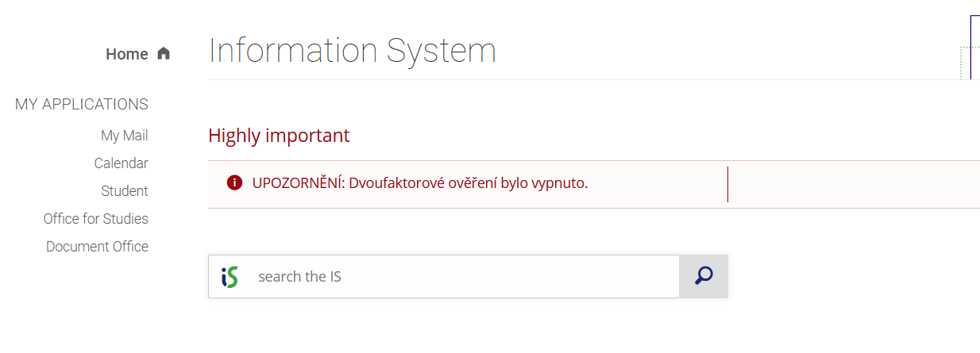The height and width of the screenshot is (353, 980).
Task: Click the house icon beside Home
Action: (164, 54)
